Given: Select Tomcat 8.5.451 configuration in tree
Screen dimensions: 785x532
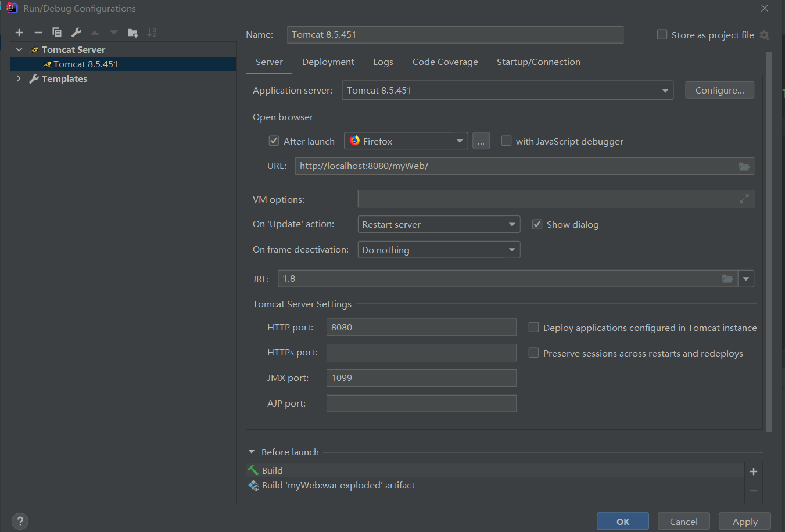Looking at the screenshot, I should click(123, 64).
